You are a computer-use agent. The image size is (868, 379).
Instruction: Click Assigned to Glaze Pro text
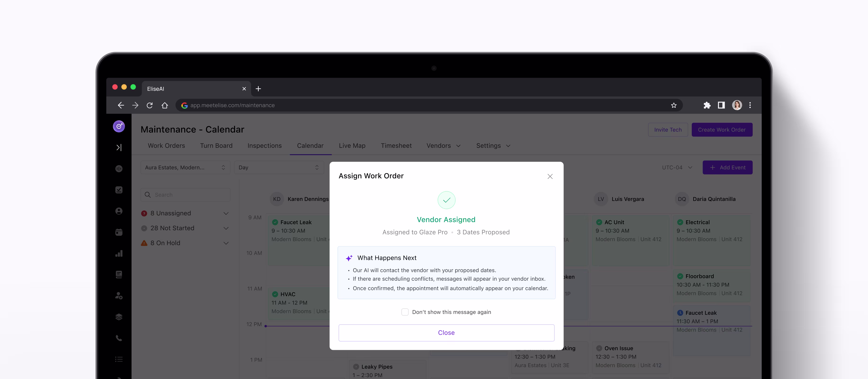coord(415,232)
